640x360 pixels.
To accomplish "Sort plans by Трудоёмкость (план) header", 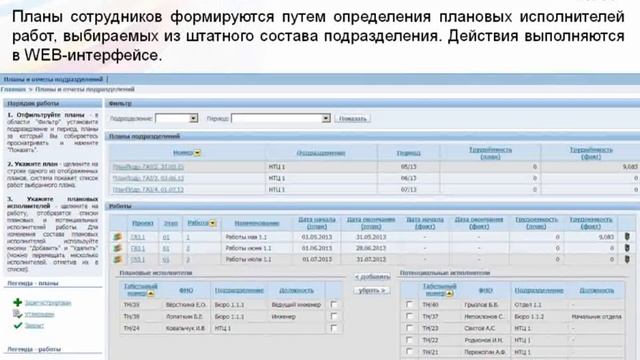I will point(490,153).
